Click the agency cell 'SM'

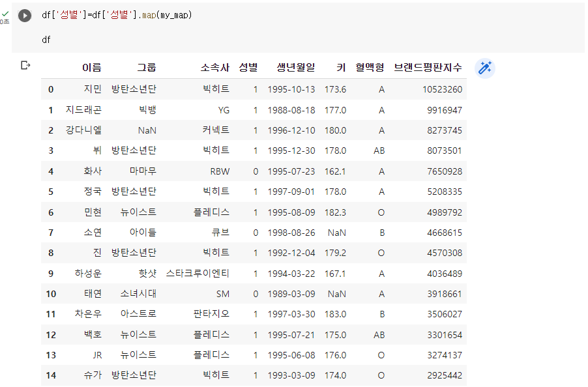pyautogui.click(x=223, y=294)
